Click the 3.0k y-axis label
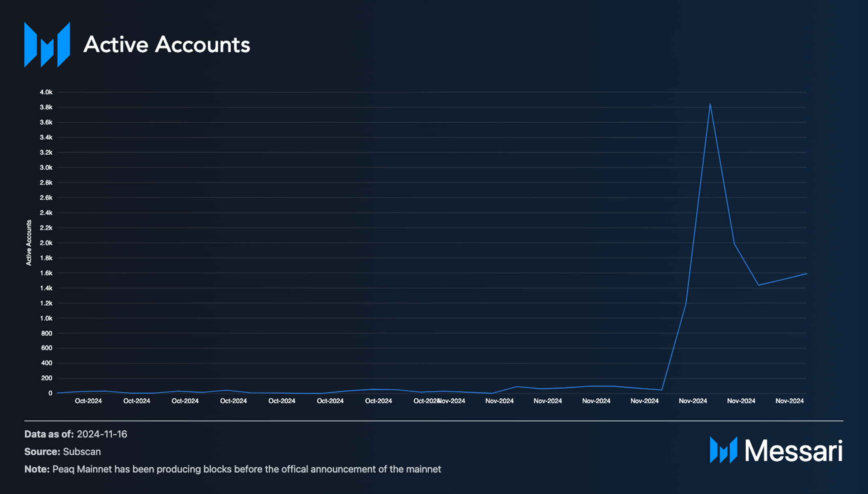The height and width of the screenshot is (494, 868). (46, 168)
